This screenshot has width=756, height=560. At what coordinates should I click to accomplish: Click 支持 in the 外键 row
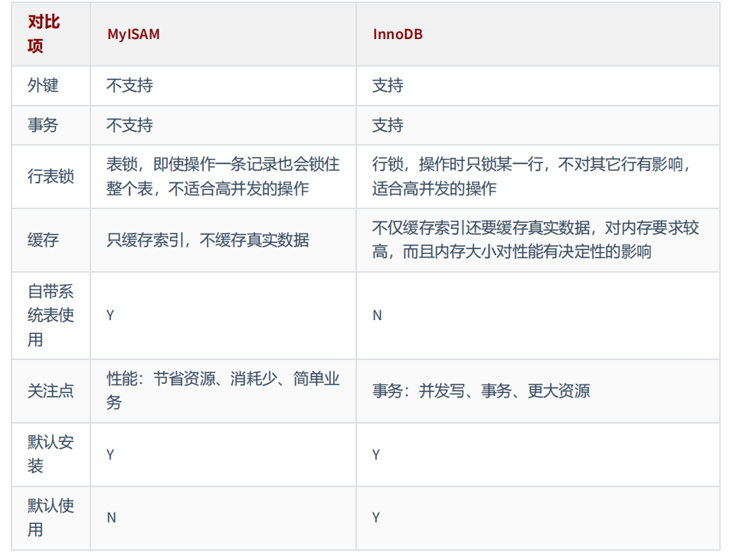click(388, 85)
